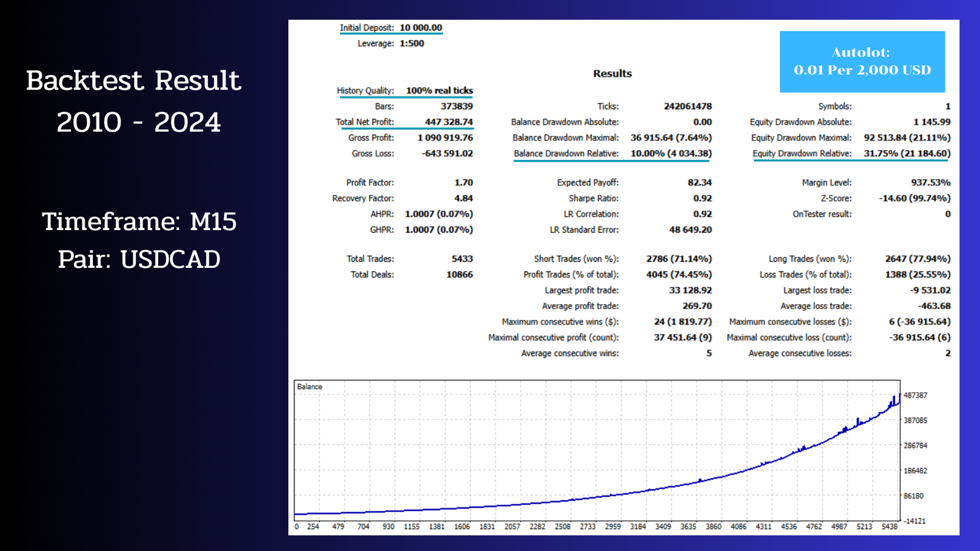This screenshot has width=980, height=551.
Task: Select Margin Level value 937.53%
Action: (930, 183)
